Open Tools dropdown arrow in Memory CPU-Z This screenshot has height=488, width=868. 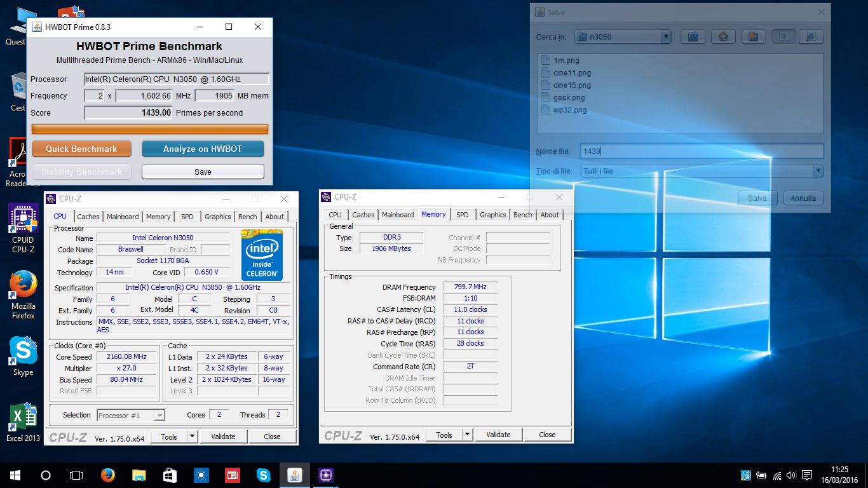click(468, 435)
